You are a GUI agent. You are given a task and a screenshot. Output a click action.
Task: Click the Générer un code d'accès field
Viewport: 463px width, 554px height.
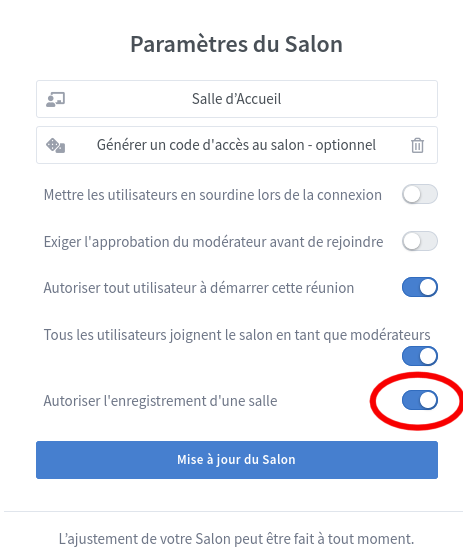(237, 145)
